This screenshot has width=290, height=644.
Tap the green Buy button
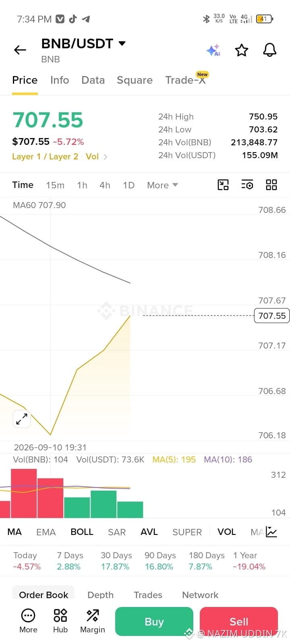pos(154,621)
